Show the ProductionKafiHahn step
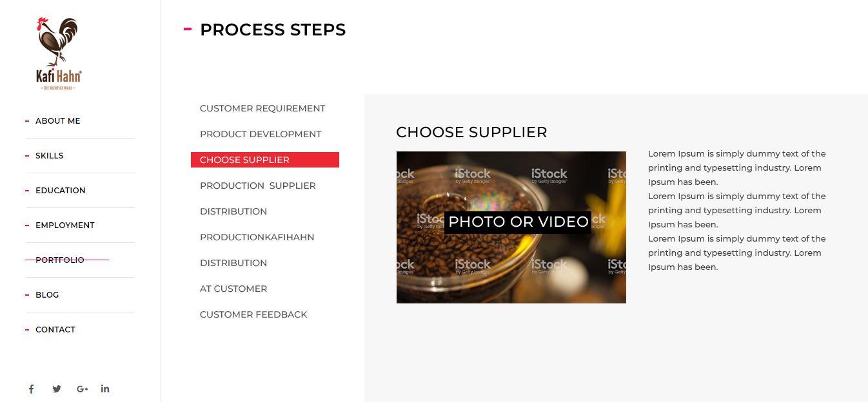The height and width of the screenshot is (402, 868). coord(257,237)
